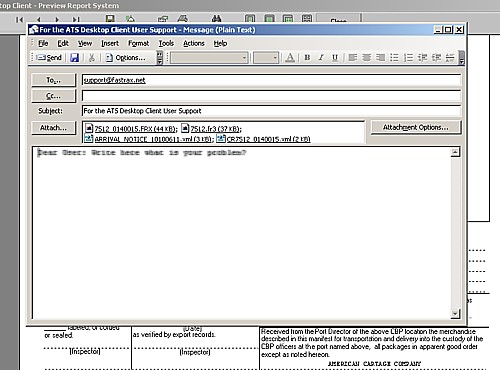Click the message body scroll down arrow
Screen dimensions: 500x370
click(455, 313)
